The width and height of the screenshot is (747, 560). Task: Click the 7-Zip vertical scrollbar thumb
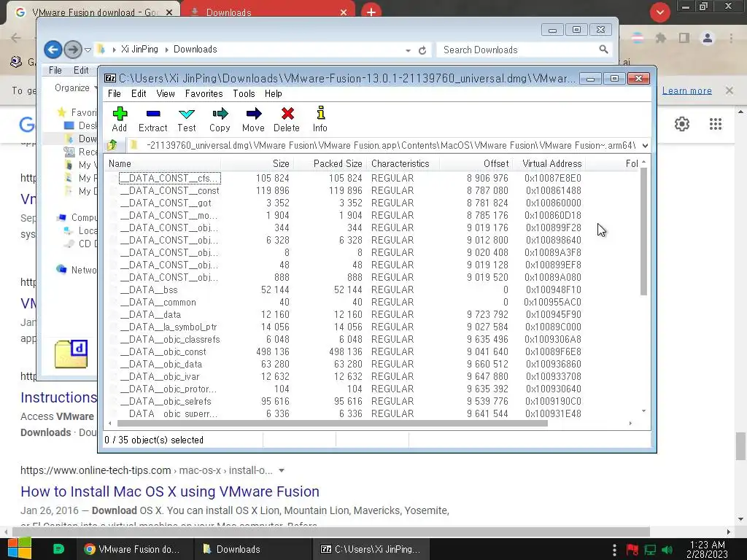(x=643, y=231)
